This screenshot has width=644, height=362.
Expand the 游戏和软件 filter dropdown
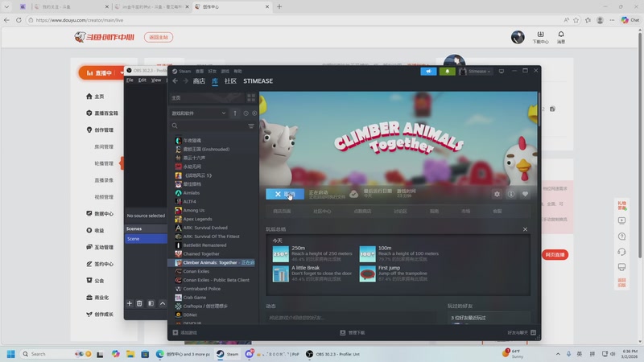pyautogui.click(x=199, y=113)
